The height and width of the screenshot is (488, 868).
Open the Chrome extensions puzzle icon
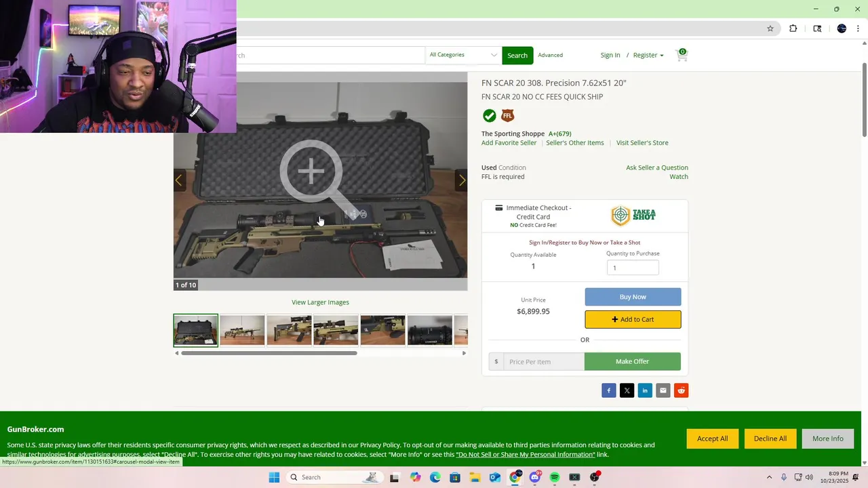793,28
